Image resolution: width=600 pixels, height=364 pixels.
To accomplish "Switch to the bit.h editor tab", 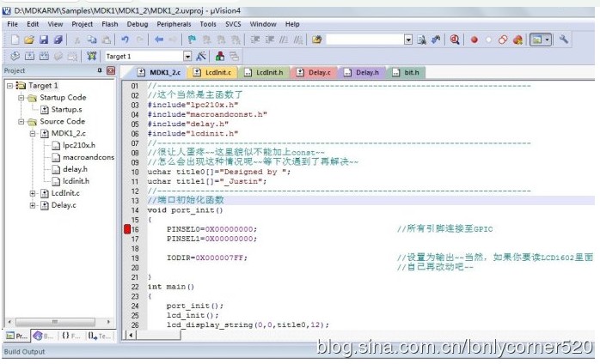I will click(407, 72).
